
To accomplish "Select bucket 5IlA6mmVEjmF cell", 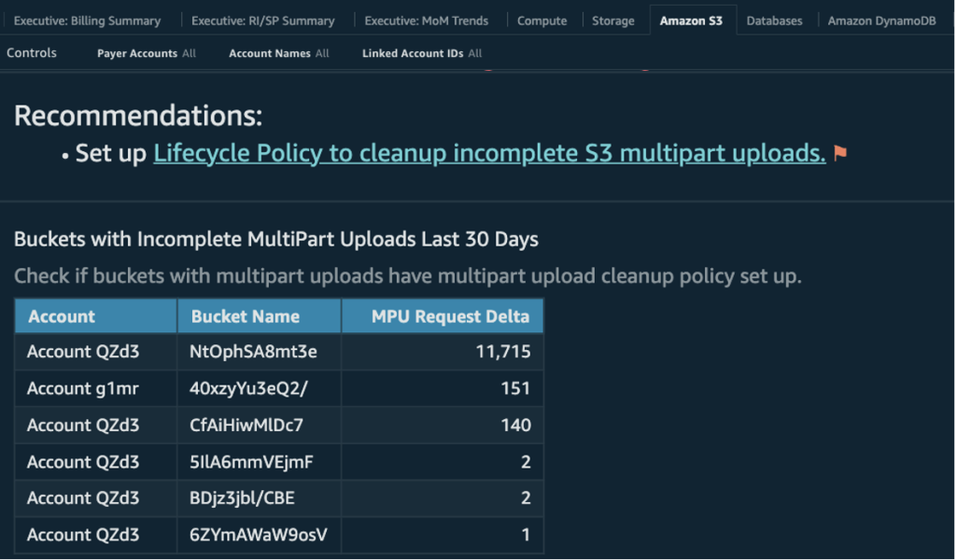I will (260, 462).
